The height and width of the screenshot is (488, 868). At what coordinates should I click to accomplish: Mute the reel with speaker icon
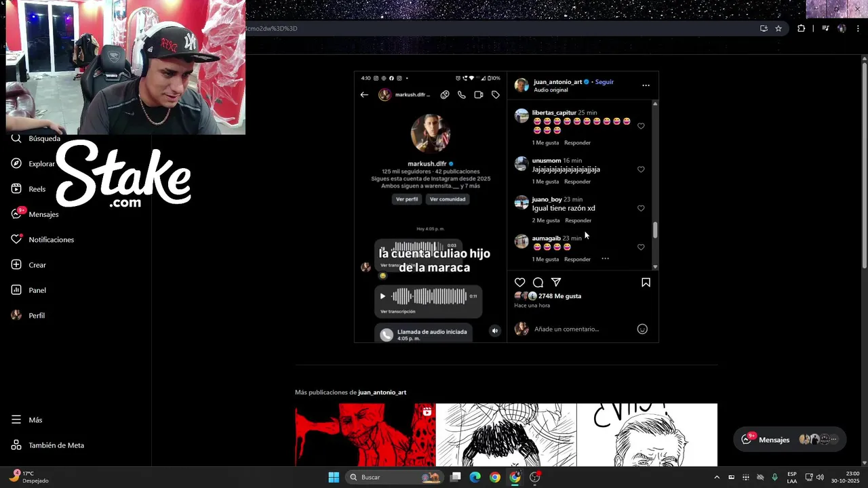coord(494,331)
